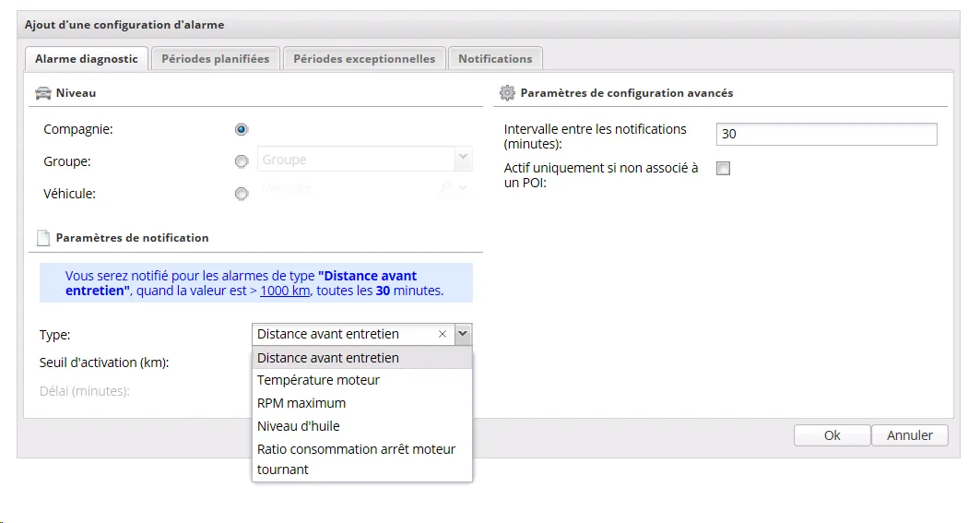Image resolution: width=980 pixels, height=523 pixels.
Task: Select the Véhicule radio button
Action: point(242,194)
